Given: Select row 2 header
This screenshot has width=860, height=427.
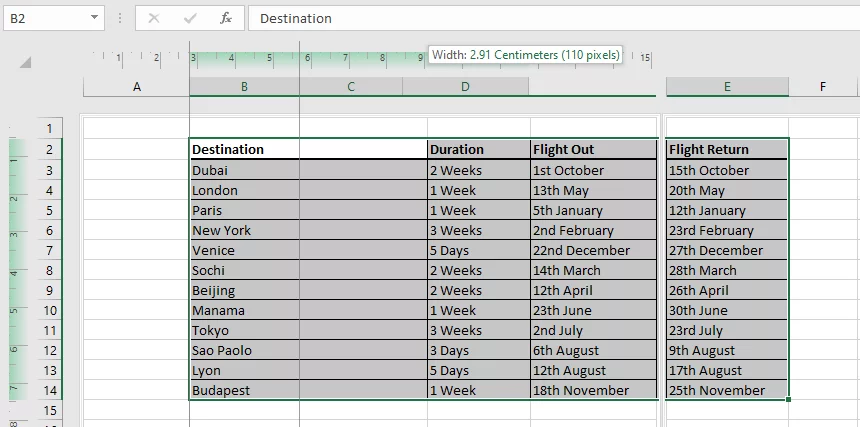Looking at the screenshot, I should (50, 150).
